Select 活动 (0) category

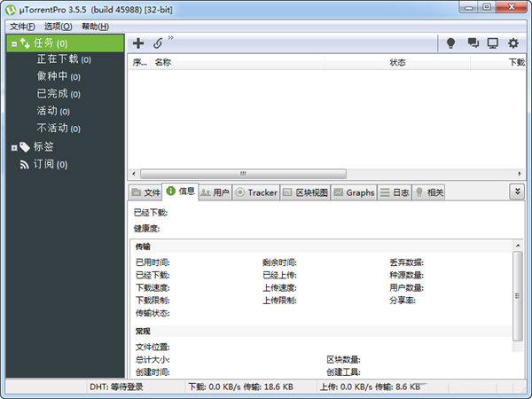pyautogui.click(x=53, y=111)
